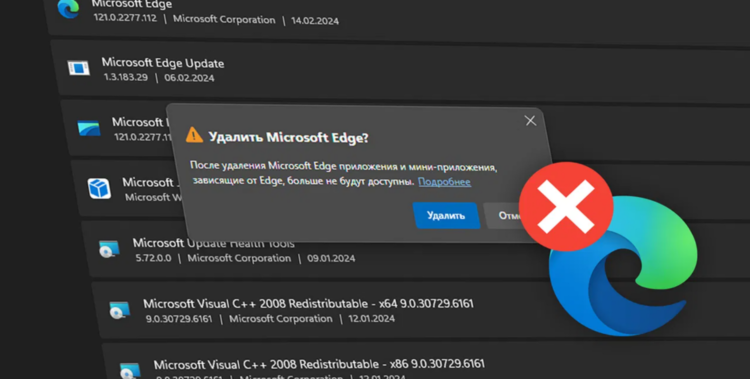Click the orange warning triangle icon
This screenshot has height=379, width=750.
point(194,135)
